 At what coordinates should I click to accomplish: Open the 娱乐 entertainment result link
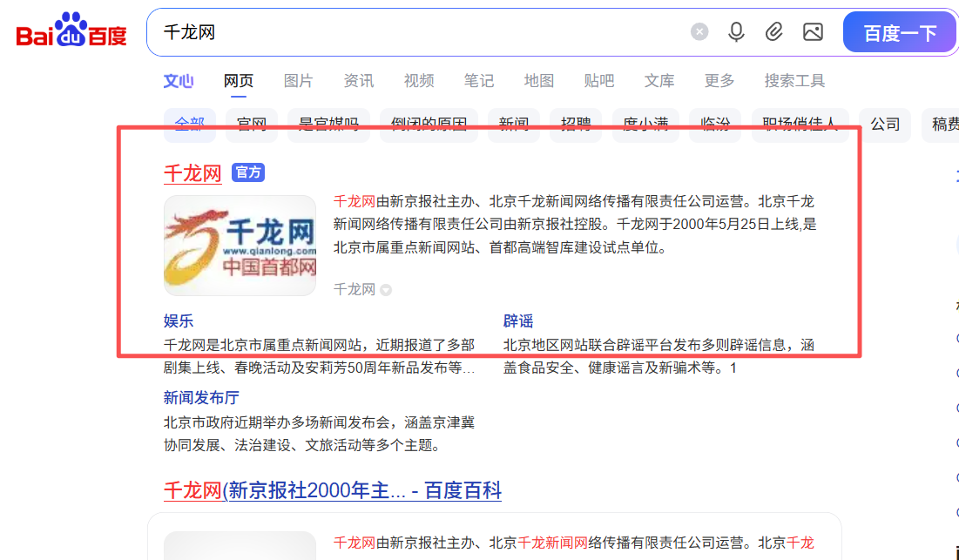tap(178, 320)
